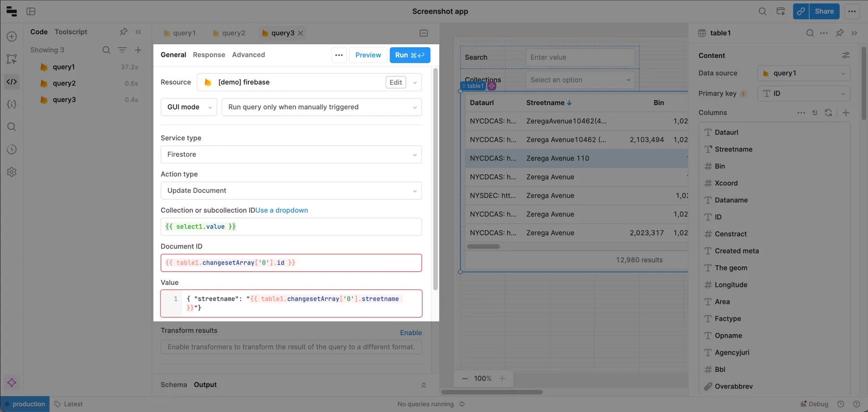This screenshot has height=412, width=868.
Task: Filter the Code list
Action: [122, 50]
